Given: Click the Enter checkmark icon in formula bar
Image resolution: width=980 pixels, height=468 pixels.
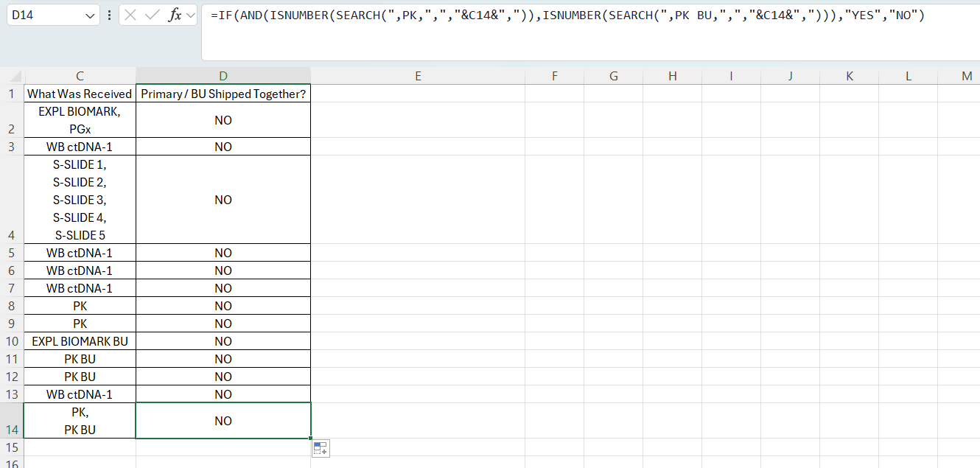Looking at the screenshot, I should point(153,15).
